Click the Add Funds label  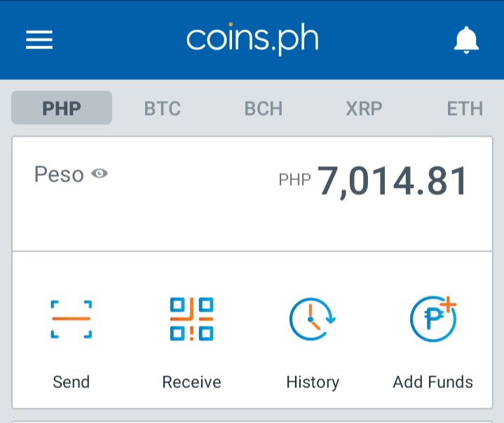point(433,382)
